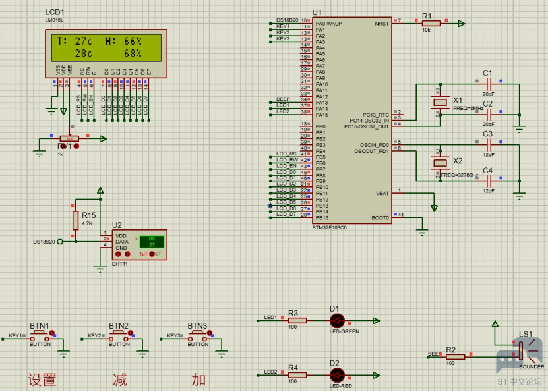The width and height of the screenshot is (548, 392).
Task: Click the PA0-WKUP pin name
Action: (328, 24)
